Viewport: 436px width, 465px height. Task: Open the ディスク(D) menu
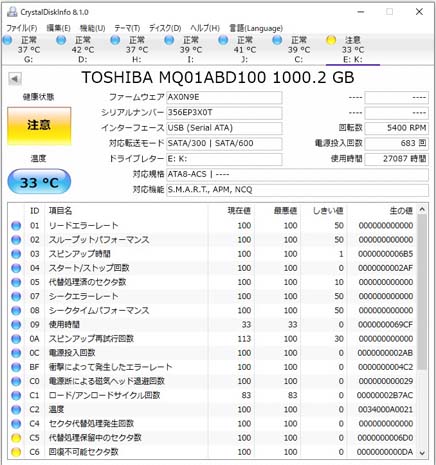click(x=165, y=28)
